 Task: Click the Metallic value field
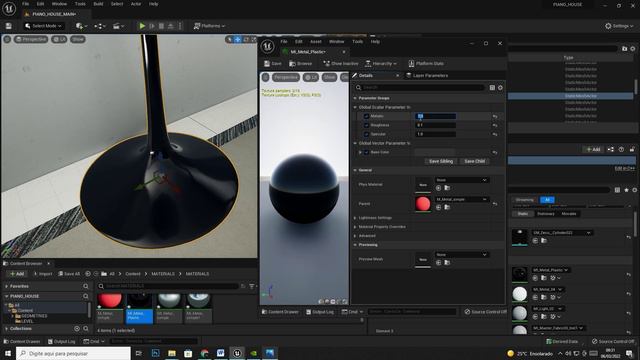click(x=436, y=116)
